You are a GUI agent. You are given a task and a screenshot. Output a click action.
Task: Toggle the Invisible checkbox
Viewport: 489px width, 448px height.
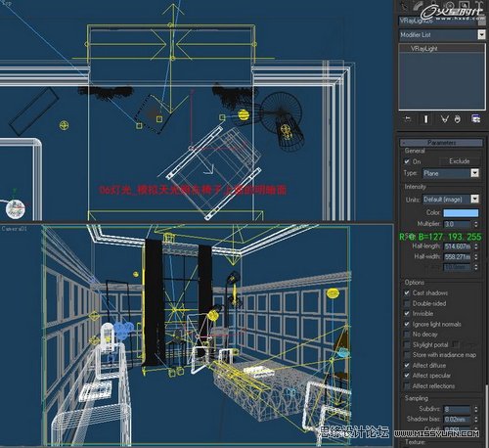click(407, 314)
